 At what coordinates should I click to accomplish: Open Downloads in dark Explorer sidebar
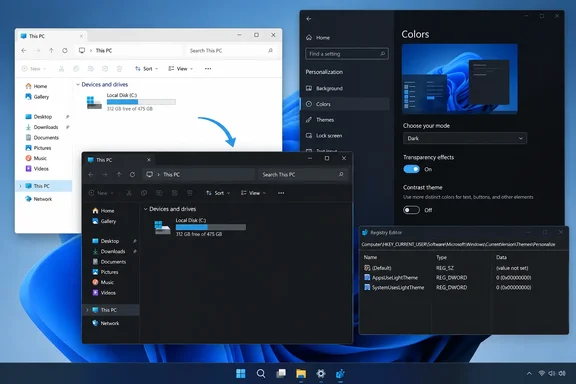pos(109,251)
